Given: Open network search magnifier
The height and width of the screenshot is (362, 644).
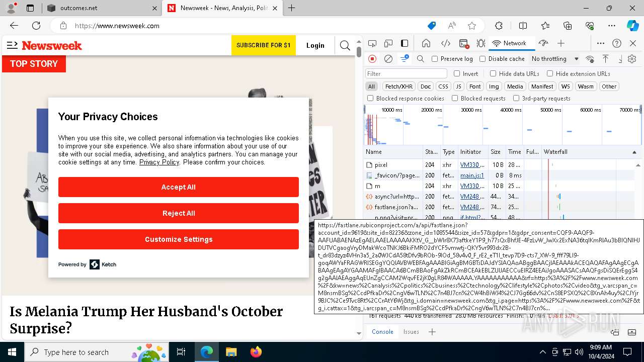Looking at the screenshot, I should (421, 59).
